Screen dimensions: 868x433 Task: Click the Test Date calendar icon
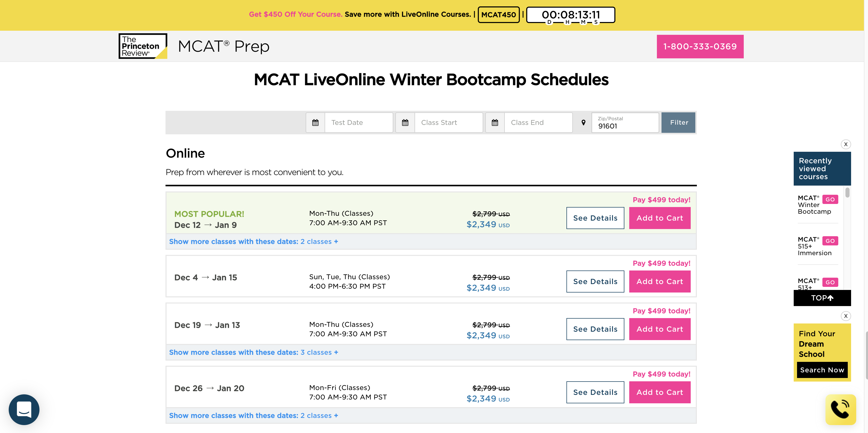[x=315, y=123]
